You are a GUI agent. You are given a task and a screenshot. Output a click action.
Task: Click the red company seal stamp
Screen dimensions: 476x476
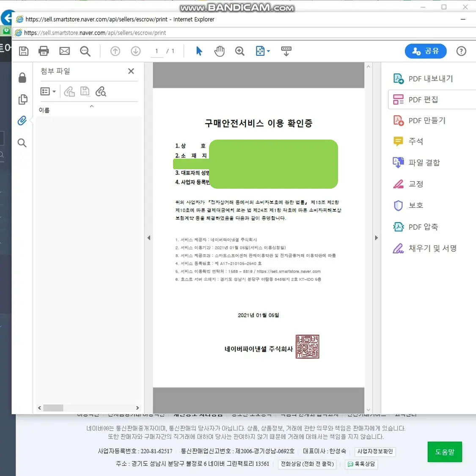tap(307, 347)
